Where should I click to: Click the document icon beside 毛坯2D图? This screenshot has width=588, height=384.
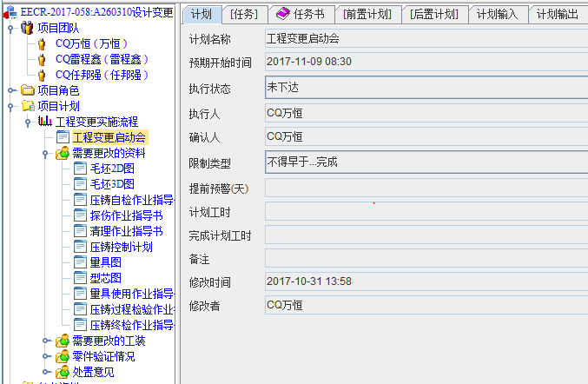pyautogui.click(x=80, y=169)
